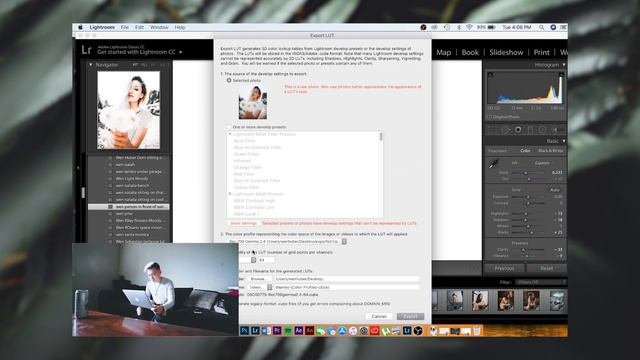Open the Time Machine clock icon
This screenshot has width=640, height=360.
pos(447,27)
